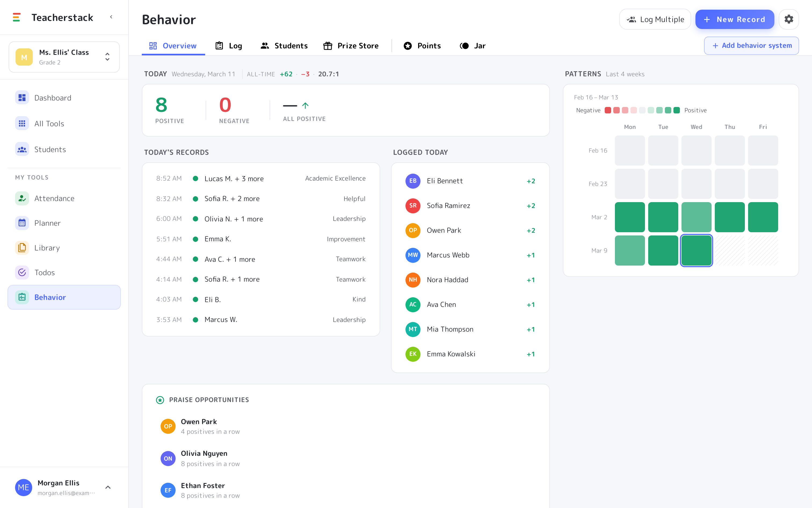Select the Wednesday Mar 2 heatmap cell
Image resolution: width=812 pixels, height=508 pixels.
696,217
